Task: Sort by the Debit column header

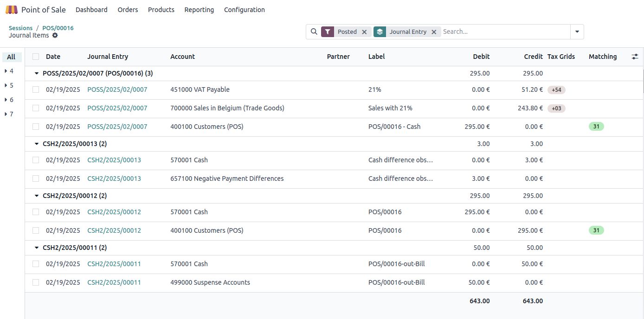Action: tap(481, 57)
